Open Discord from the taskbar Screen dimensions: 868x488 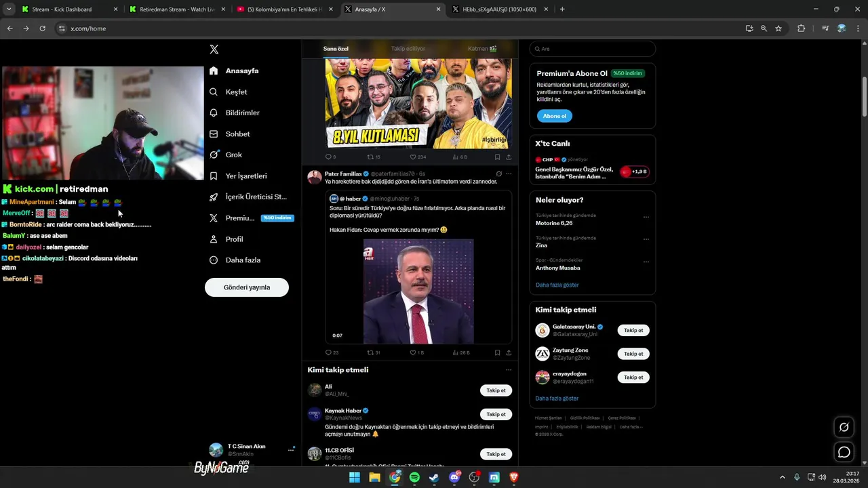(454, 477)
